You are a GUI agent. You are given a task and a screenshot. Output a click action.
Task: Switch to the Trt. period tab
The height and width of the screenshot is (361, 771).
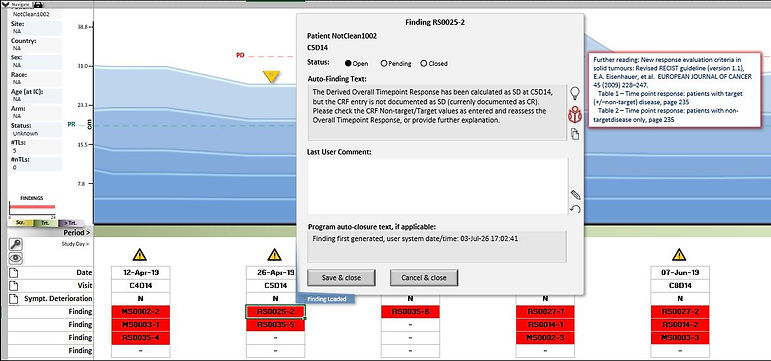click(45, 223)
